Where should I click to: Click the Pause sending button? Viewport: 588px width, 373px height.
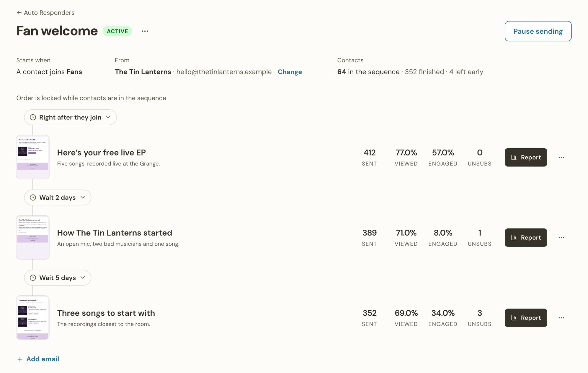(x=538, y=31)
